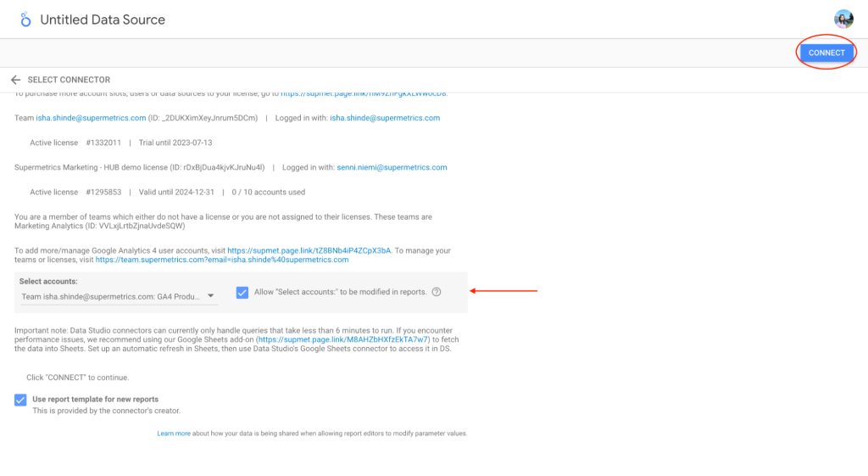868x476 pixels.
Task: Click Trial until 2023-07-13 text
Action: 175,143
